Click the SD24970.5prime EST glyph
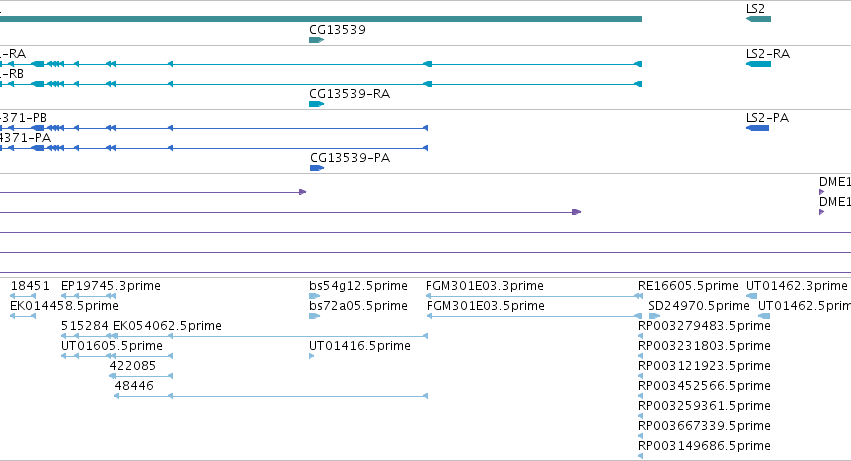This screenshot has width=851, height=461. (x=654, y=316)
